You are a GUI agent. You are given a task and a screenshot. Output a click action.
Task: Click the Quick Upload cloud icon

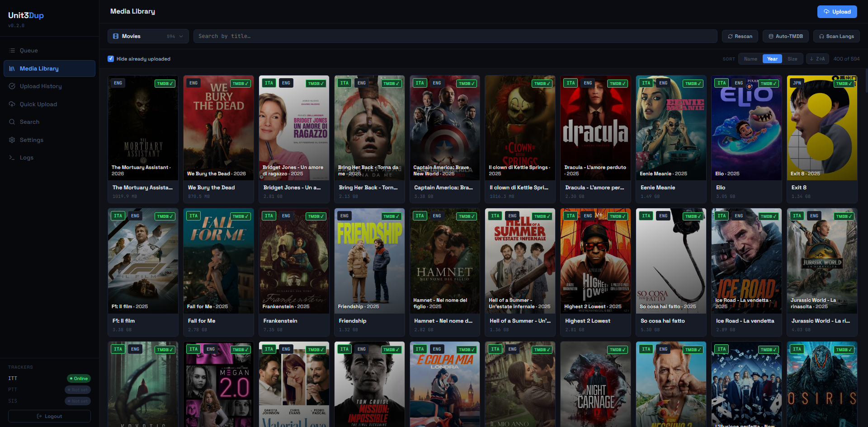click(x=12, y=104)
